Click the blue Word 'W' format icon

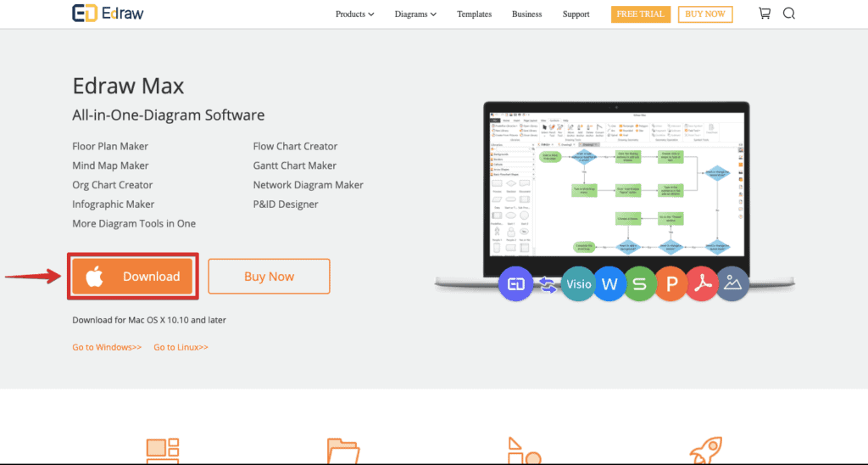click(x=609, y=283)
